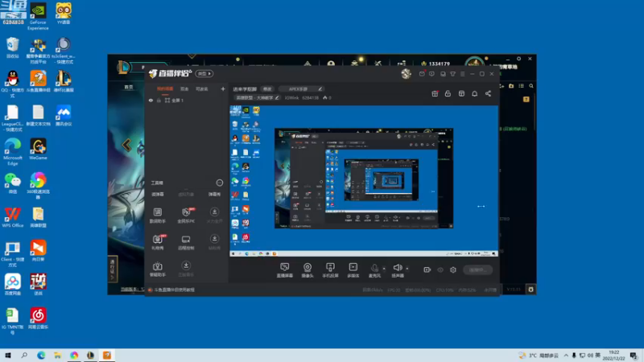The width and height of the screenshot is (644, 362).
Task: Mute the microphone icon
Action: (x=374, y=269)
